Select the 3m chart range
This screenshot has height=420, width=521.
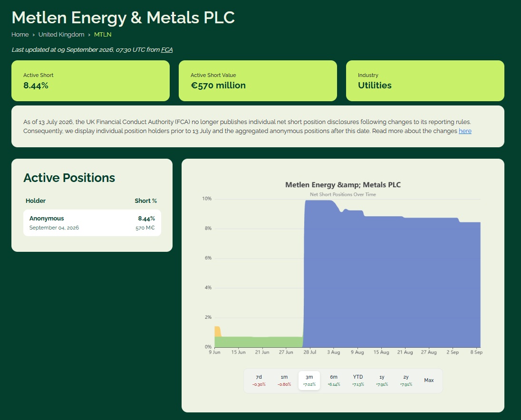coord(309,381)
